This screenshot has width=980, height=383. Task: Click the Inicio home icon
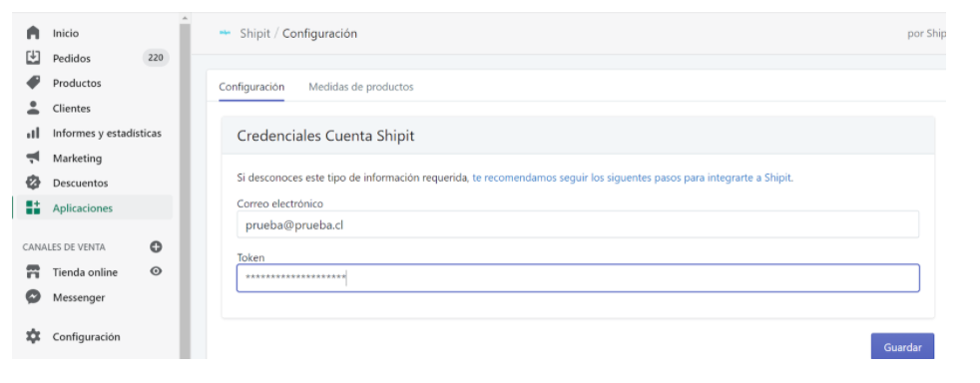point(33,33)
